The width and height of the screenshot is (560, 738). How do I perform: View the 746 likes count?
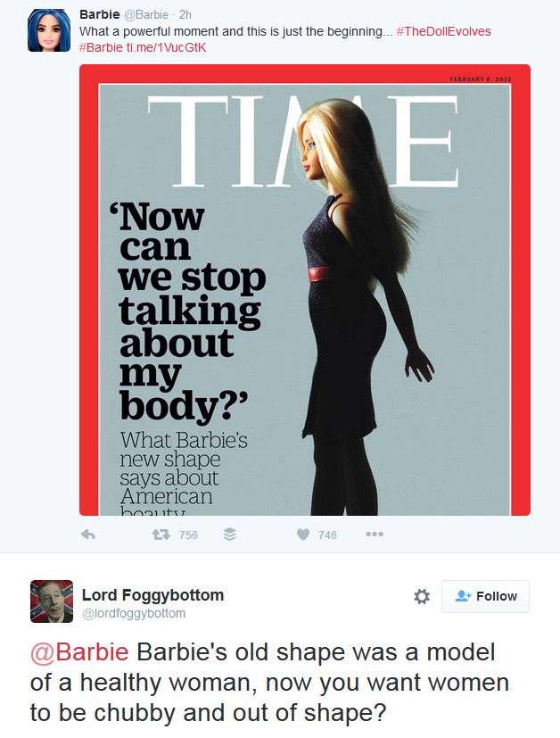coord(327,535)
